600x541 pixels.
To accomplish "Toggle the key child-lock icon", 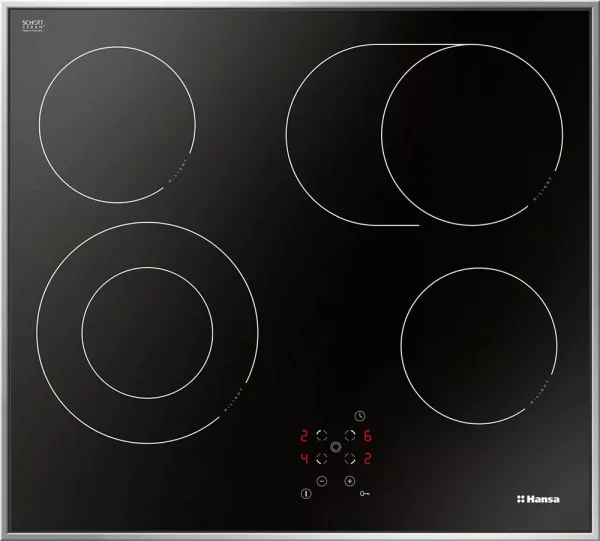I will point(365,494).
